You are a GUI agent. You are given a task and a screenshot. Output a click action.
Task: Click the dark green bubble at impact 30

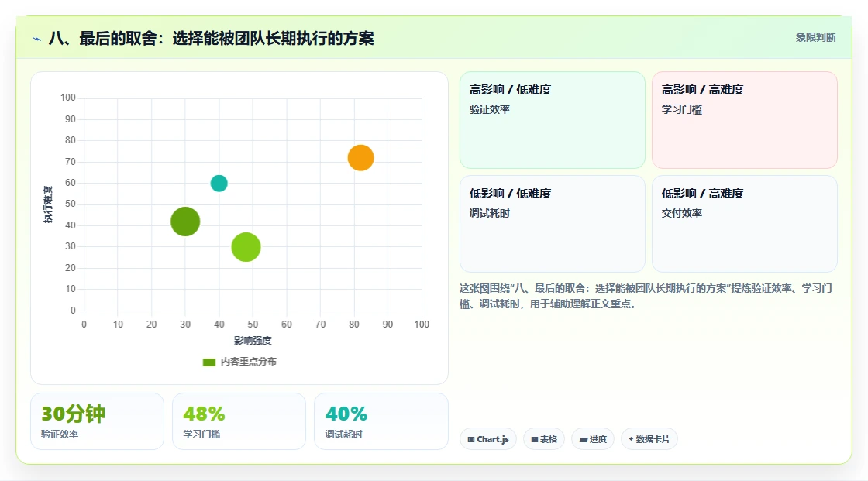point(185,222)
